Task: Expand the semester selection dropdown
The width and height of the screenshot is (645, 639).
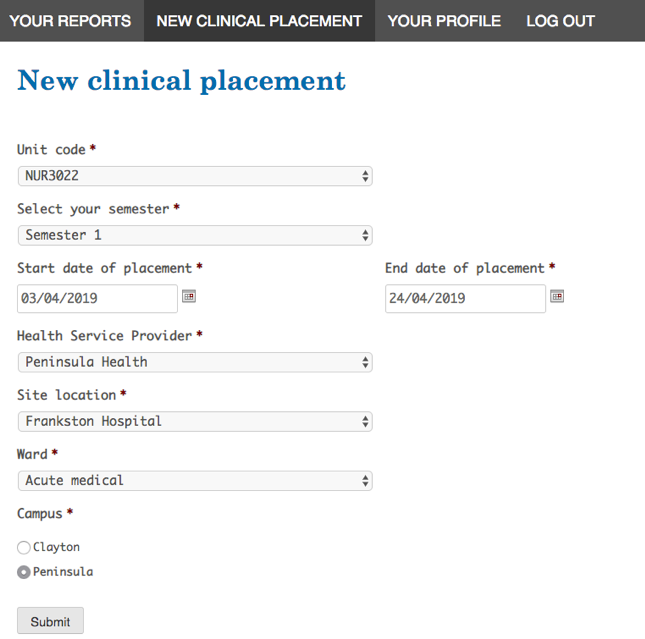Action: point(195,236)
